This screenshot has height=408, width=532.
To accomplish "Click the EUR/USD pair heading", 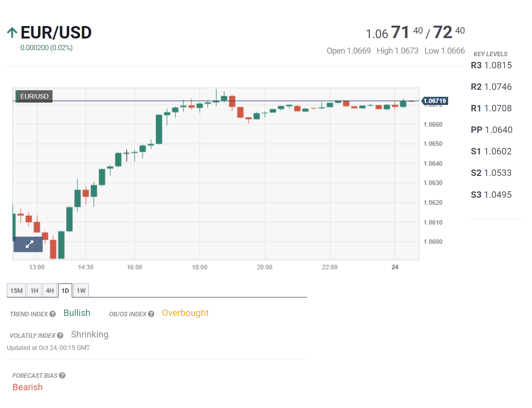I will tap(56, 33).
